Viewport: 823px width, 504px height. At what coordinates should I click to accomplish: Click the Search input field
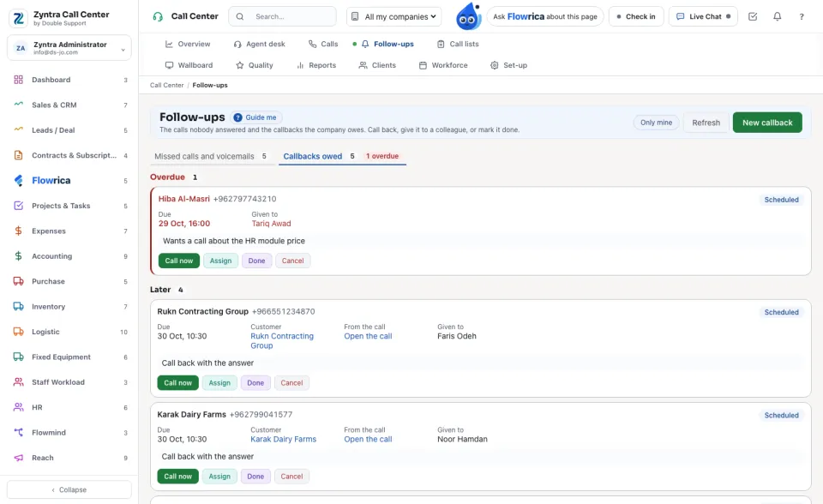point(282,16)
